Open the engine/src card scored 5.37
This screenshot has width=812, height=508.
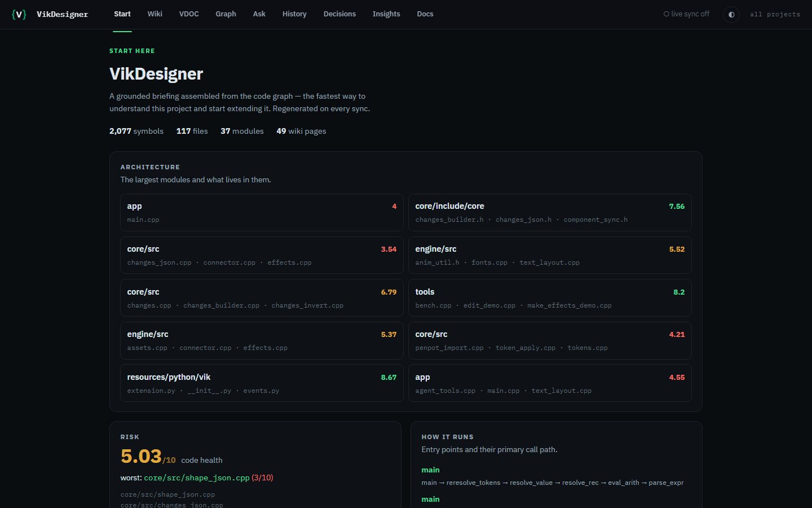(262, 340)
